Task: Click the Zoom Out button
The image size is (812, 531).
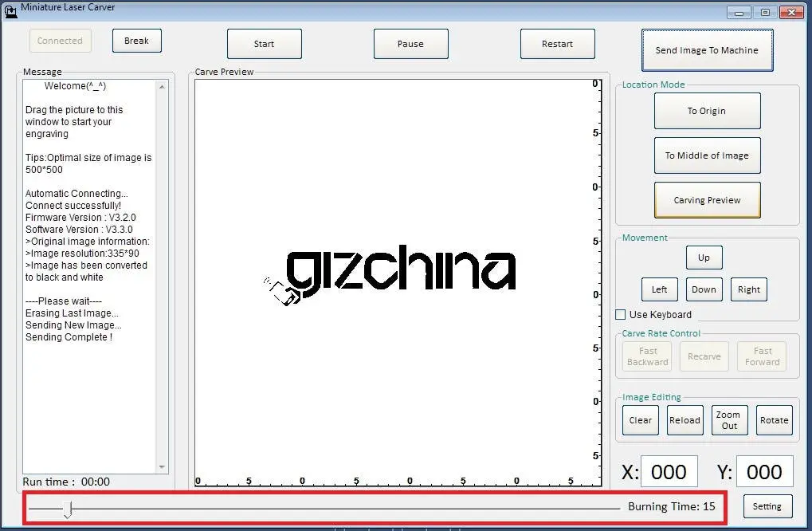Action: 729,420
